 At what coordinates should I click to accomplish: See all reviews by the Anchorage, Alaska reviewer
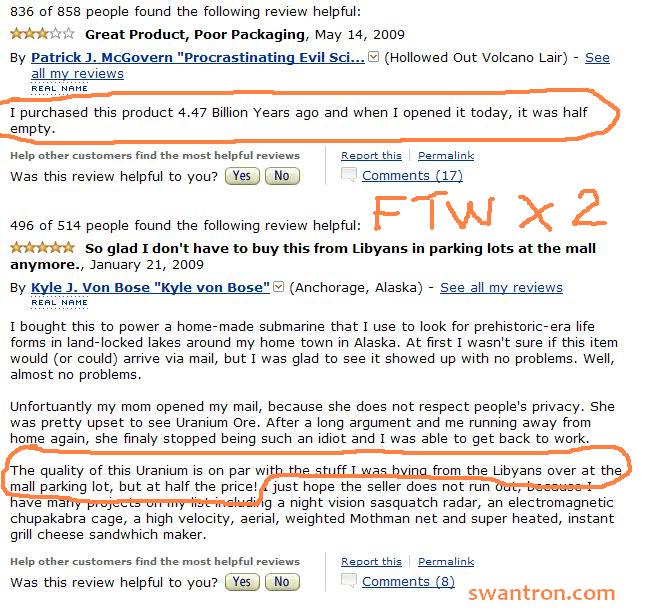coord(501,288)
